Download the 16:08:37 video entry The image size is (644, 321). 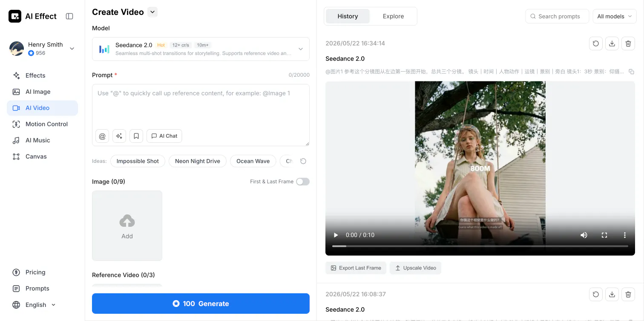pos(612,294)
